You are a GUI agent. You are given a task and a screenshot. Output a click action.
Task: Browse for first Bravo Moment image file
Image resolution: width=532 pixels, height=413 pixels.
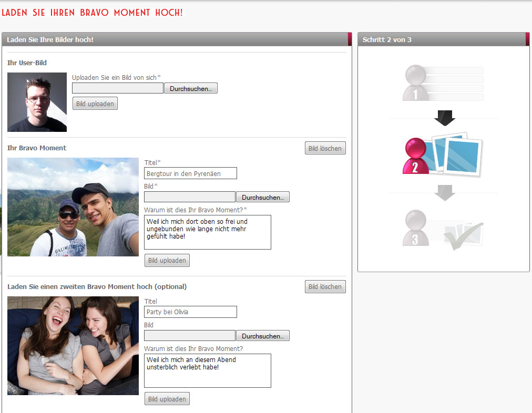(263, 197)
